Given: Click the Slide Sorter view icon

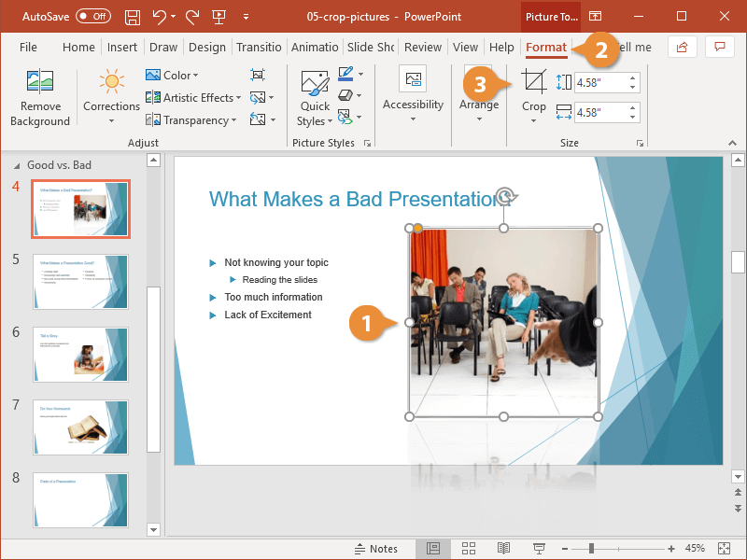Looking at the screenshot, I should (x=469, y=549).
